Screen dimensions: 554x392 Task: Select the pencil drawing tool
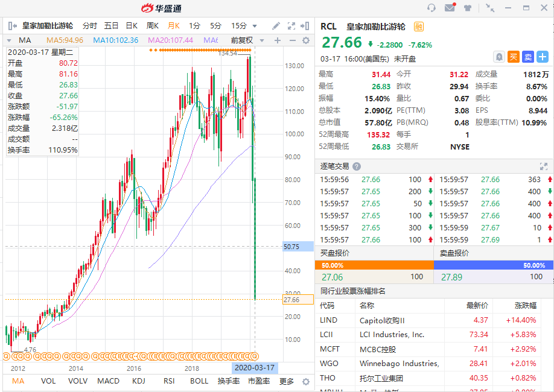point(276,26)
